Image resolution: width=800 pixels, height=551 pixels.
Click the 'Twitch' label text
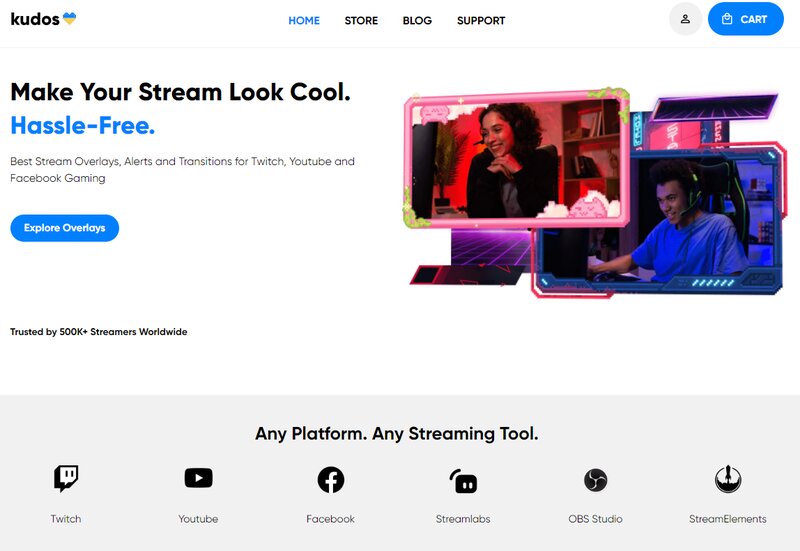click(66, 519)
